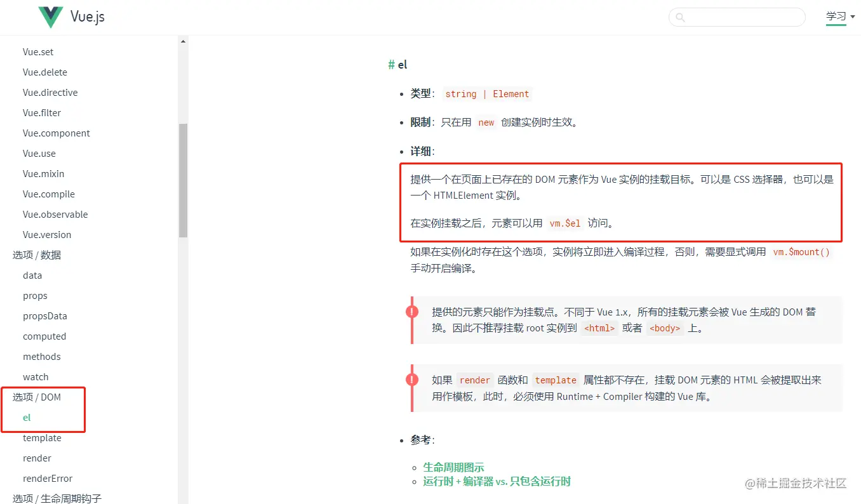861x504 pixels.
Task: Select el under 选项 / DOM
Action: (27, 417)
